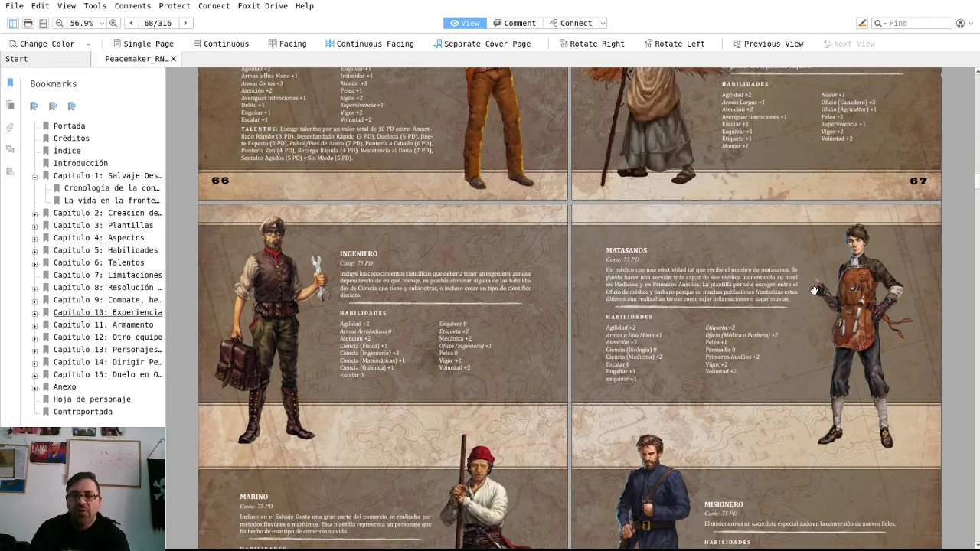Jump to Introducción bookmark
This screenshot has width=980, height=551.
(x=80, y=163)
